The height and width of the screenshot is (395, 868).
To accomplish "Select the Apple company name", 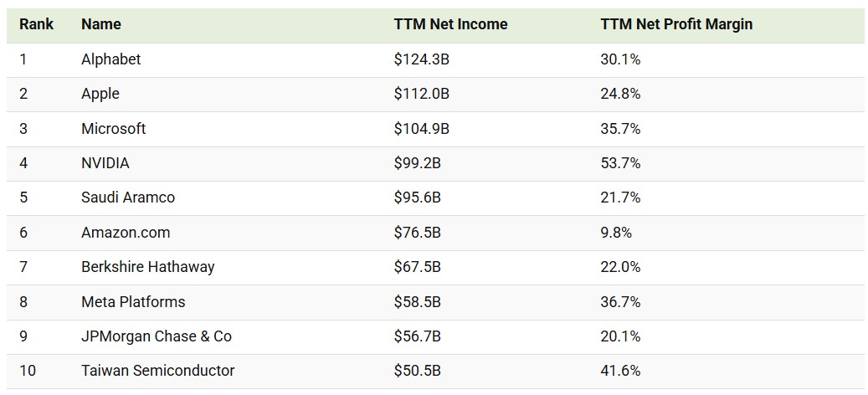I will (x=100, y=94).
